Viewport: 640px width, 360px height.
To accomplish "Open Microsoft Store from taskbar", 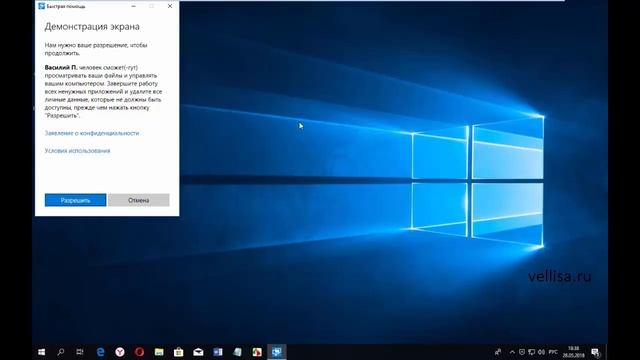I will [x=178, y=352].
